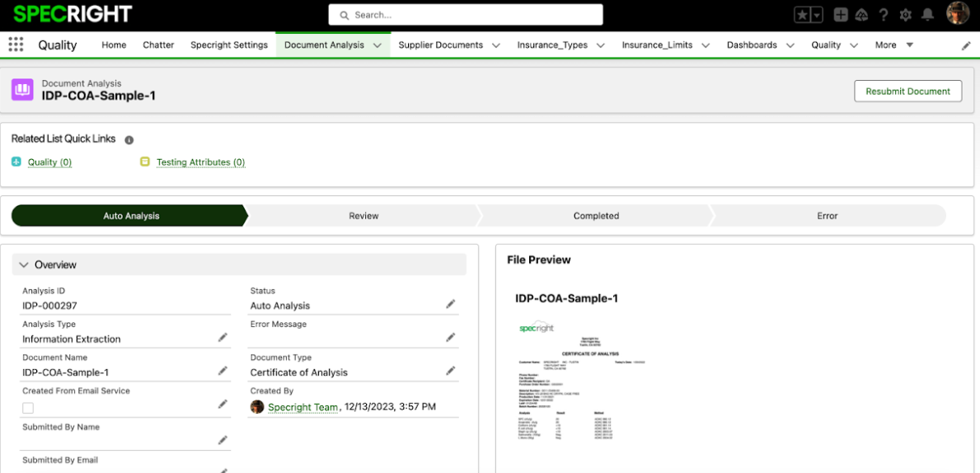980x473 pixels.
Task: Select the Supplier Documents tab
Action: click(441, 45)
